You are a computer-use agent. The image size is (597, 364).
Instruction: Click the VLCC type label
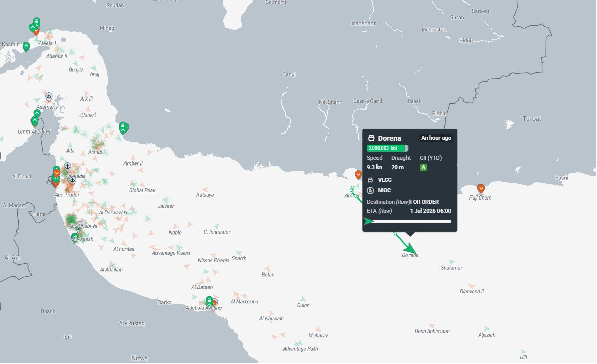click(385, 180)
